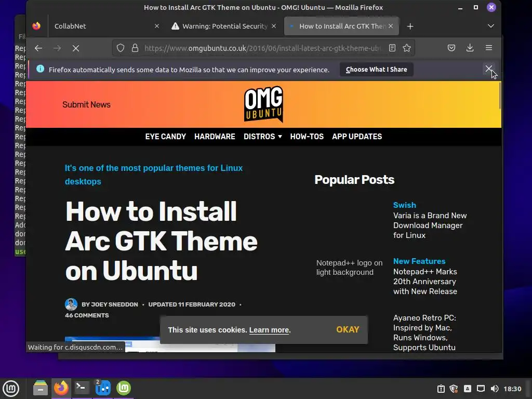The height and width of the screenshot is (399, 532).
Task: Open the volume speaker tray icon
Action: [x=495, y=389]
